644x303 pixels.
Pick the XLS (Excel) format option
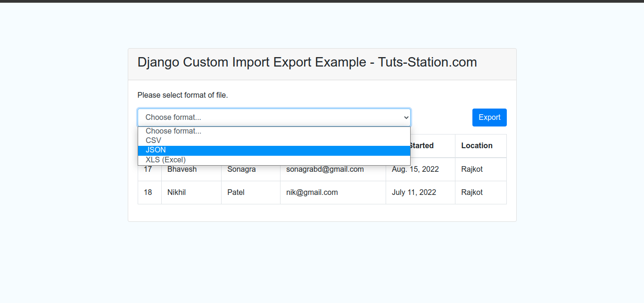click(274, 160)
